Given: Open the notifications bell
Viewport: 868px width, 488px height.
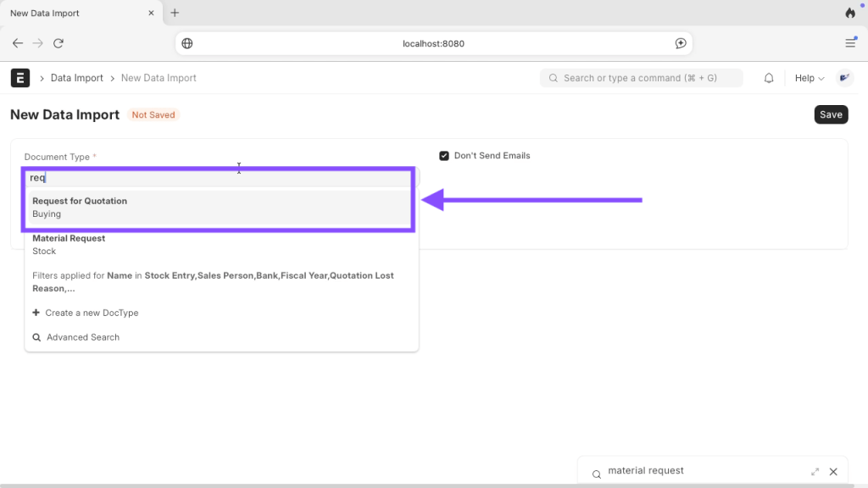Looking at the screenshot, I should (769, 78).
